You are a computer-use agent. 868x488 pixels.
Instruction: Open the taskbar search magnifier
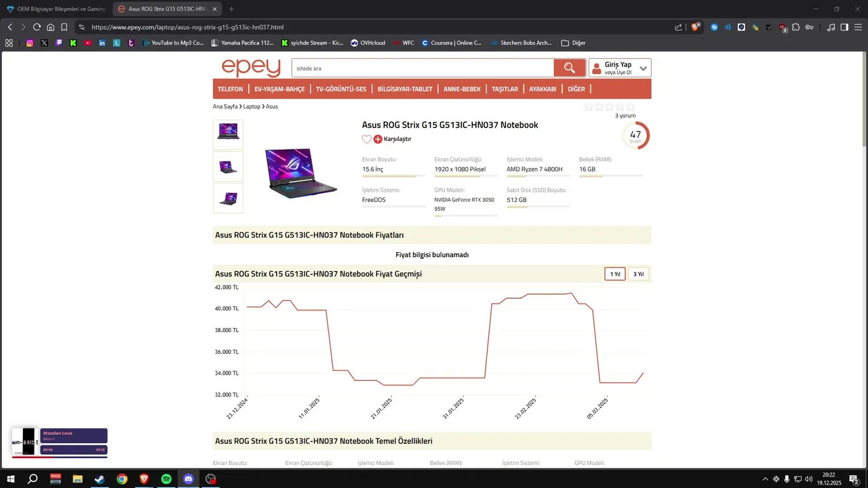click(x=33, y=479)
